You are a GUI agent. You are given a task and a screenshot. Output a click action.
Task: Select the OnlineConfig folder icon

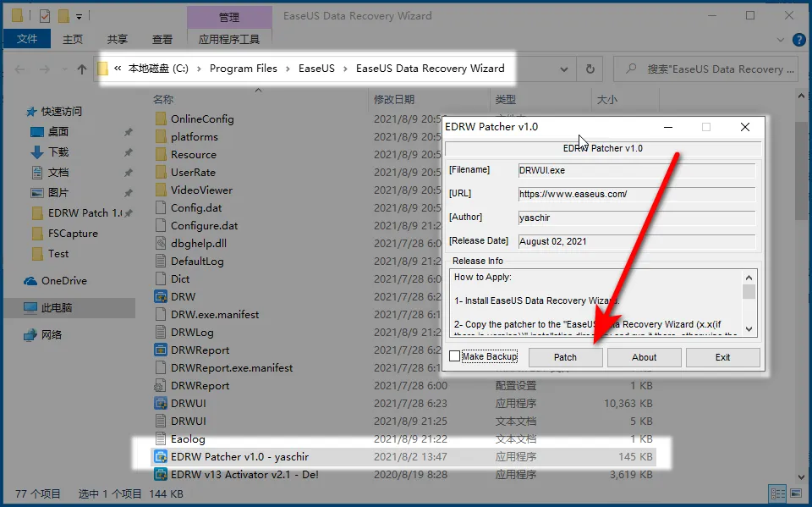(161, 118)
